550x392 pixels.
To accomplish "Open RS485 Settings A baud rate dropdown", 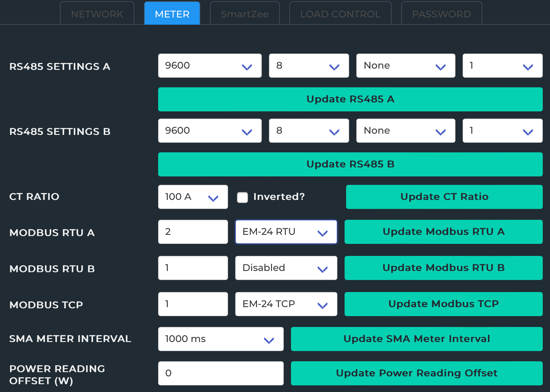I will (x=210, y=66).
